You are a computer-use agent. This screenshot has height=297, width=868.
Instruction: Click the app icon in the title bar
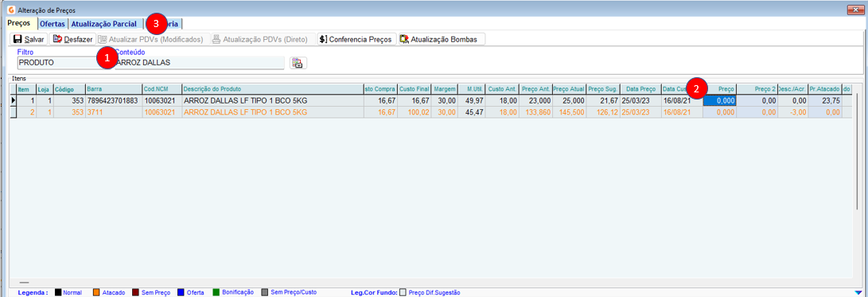click(x=10, y=10)
